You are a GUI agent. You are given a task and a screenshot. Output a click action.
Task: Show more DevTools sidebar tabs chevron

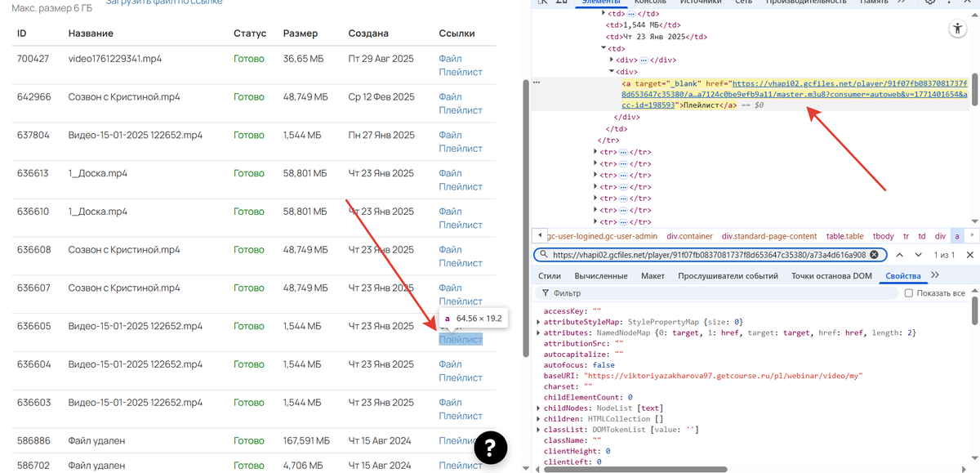pos(935,276)
